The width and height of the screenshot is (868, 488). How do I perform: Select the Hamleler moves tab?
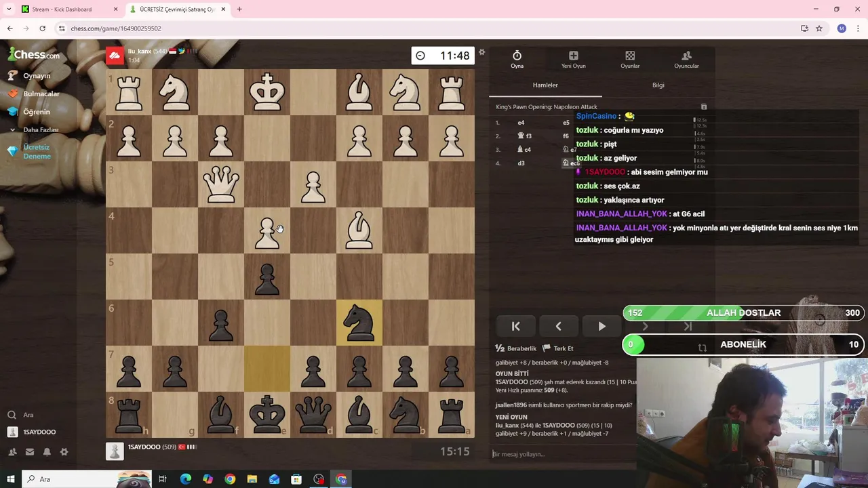(545, 85)
